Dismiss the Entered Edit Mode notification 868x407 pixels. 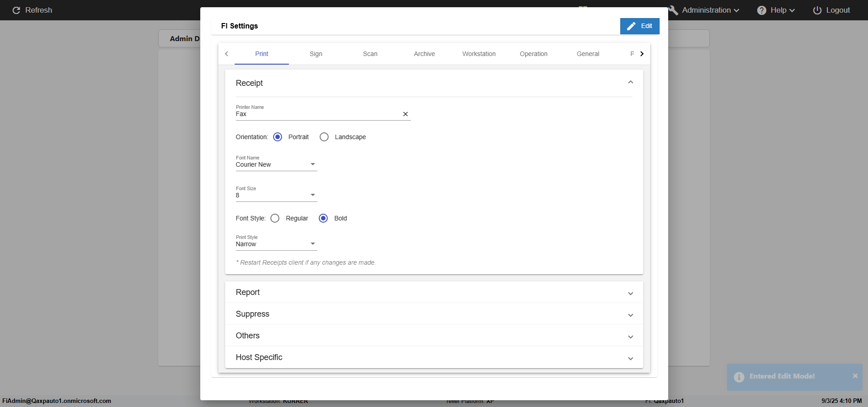pos(855,376)
